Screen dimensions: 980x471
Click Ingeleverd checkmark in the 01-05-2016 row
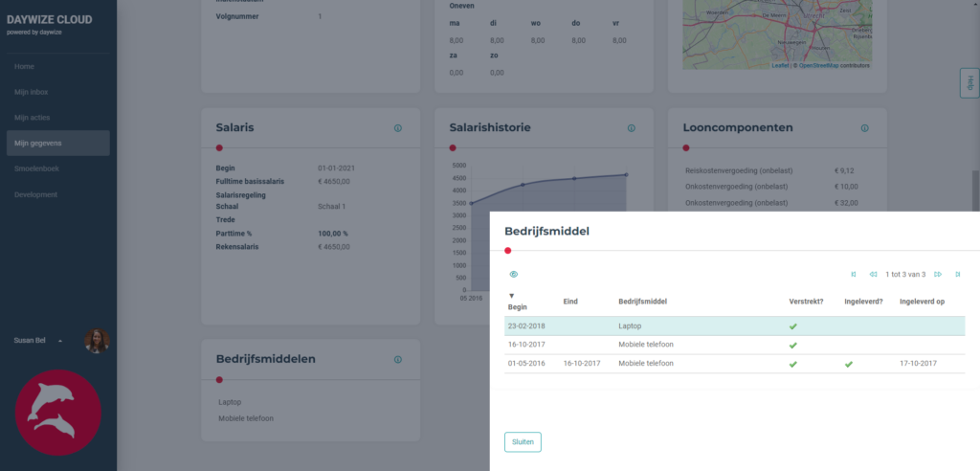click(x=848, y=364)
